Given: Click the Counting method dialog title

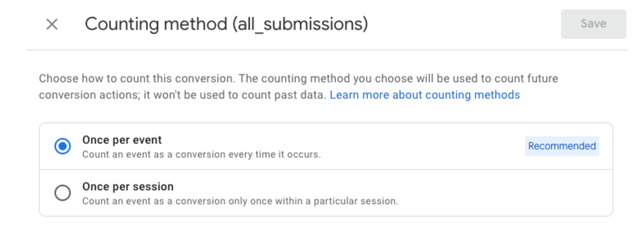Looking at the screenshot, I should tap(226, 24).
